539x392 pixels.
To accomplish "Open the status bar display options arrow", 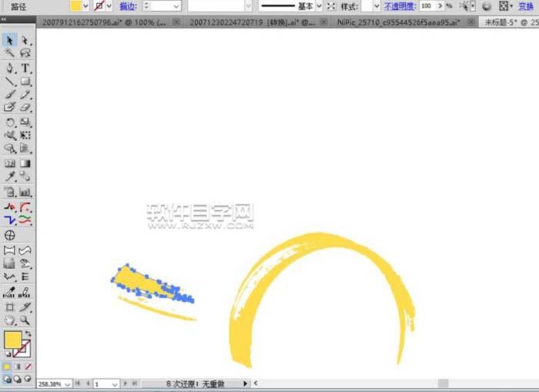I will [245, 384].
